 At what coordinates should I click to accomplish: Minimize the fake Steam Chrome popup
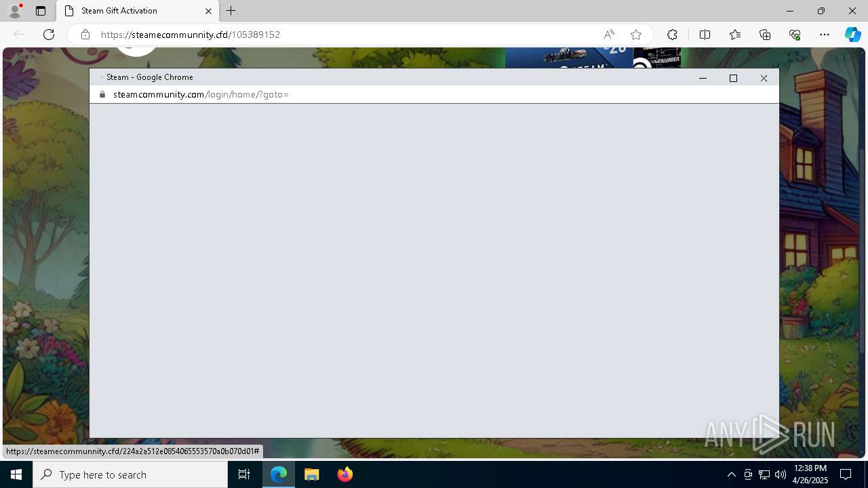tap(703, 78)
